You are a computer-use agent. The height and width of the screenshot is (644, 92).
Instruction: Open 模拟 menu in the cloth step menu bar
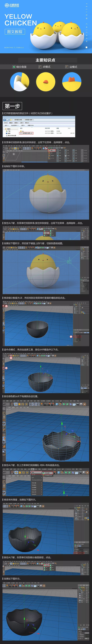click(x=32, y=469)
